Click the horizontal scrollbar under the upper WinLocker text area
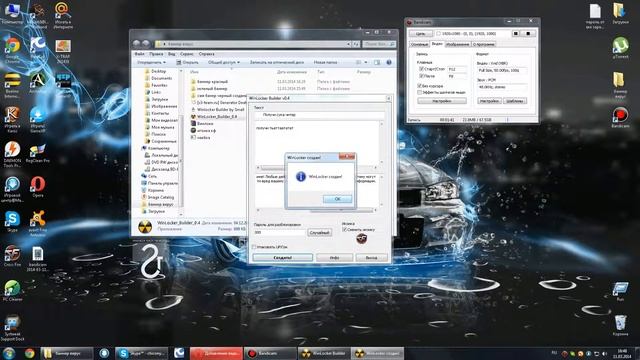 [x=317, y=168]
